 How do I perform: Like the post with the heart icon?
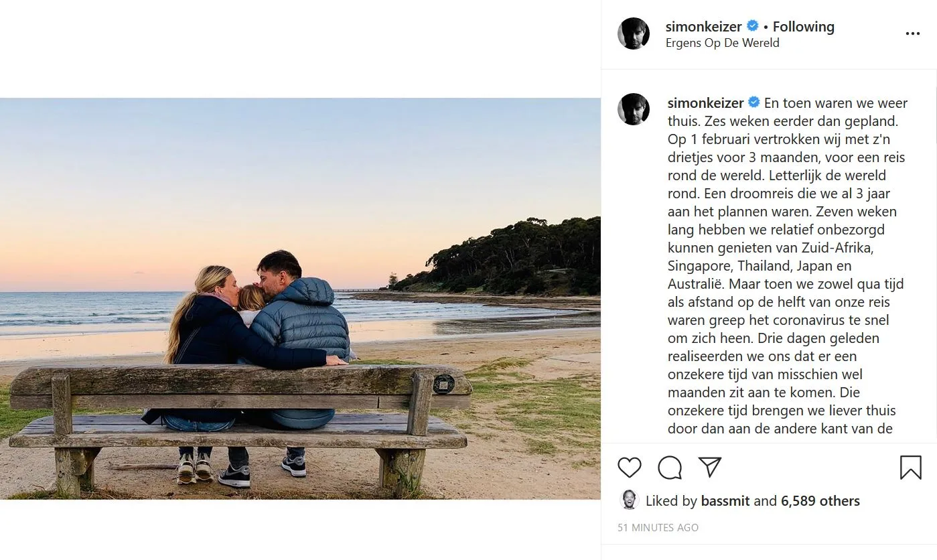tap(629, 468)
